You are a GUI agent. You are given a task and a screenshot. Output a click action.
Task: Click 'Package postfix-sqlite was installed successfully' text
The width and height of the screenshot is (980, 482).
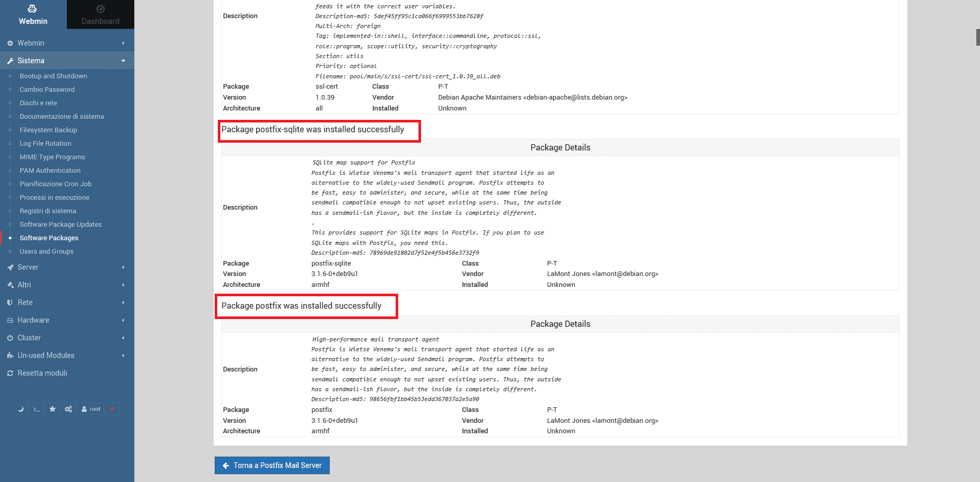313,129
